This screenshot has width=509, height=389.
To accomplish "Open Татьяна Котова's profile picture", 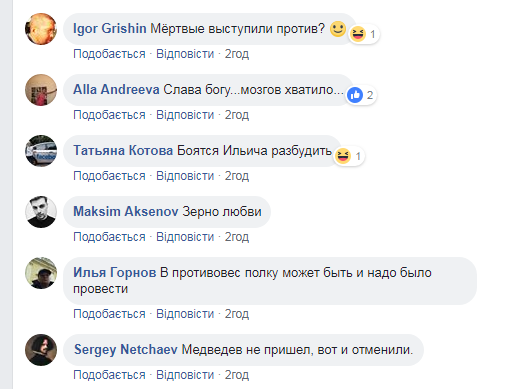I will click(x=41, y=151).
